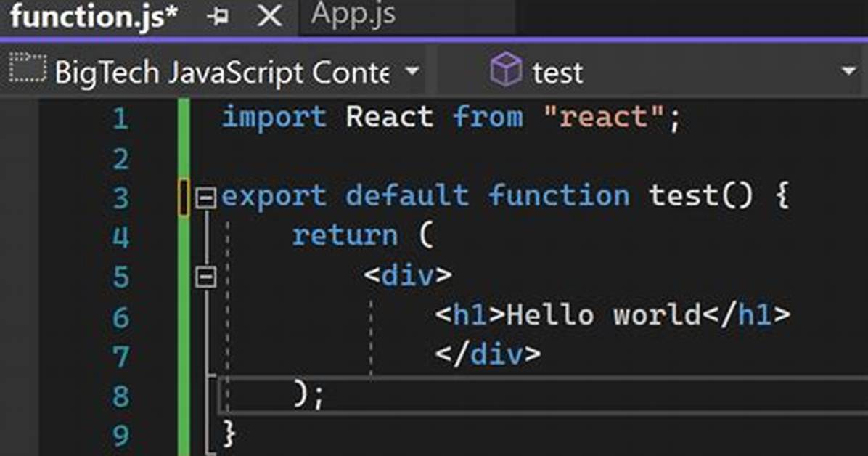
Task: Click the default keyword
Action: (x=407, y=195)
